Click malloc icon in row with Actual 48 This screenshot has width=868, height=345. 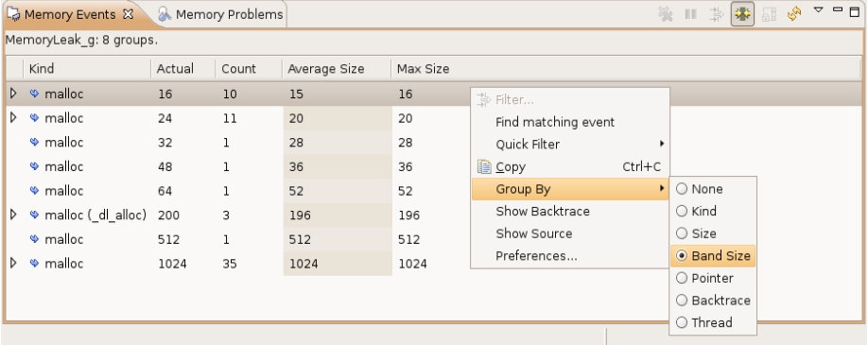pos(34,166)
